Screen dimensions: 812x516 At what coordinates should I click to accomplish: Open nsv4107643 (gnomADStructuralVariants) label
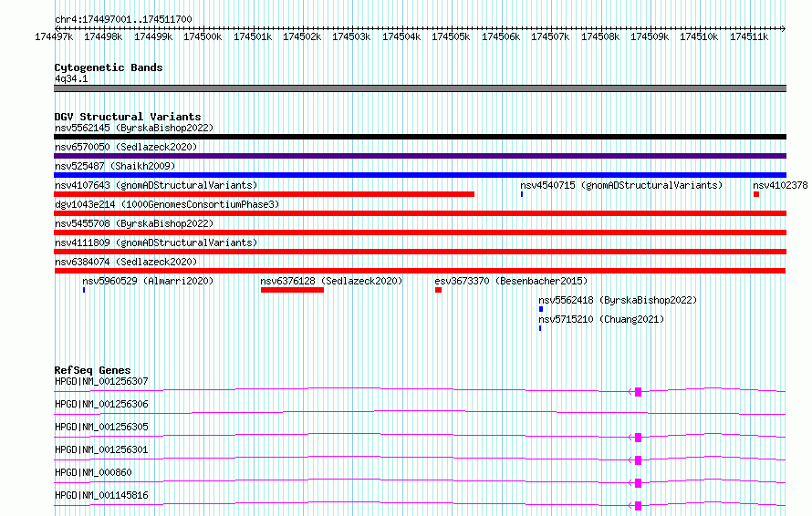(156, 185)
